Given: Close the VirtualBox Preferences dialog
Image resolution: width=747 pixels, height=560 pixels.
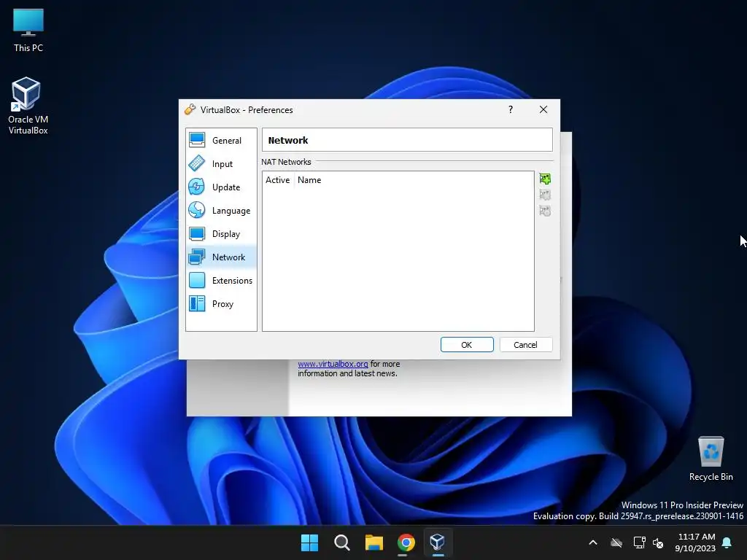Looking at the screenshot, I should [x=543, y=109].
